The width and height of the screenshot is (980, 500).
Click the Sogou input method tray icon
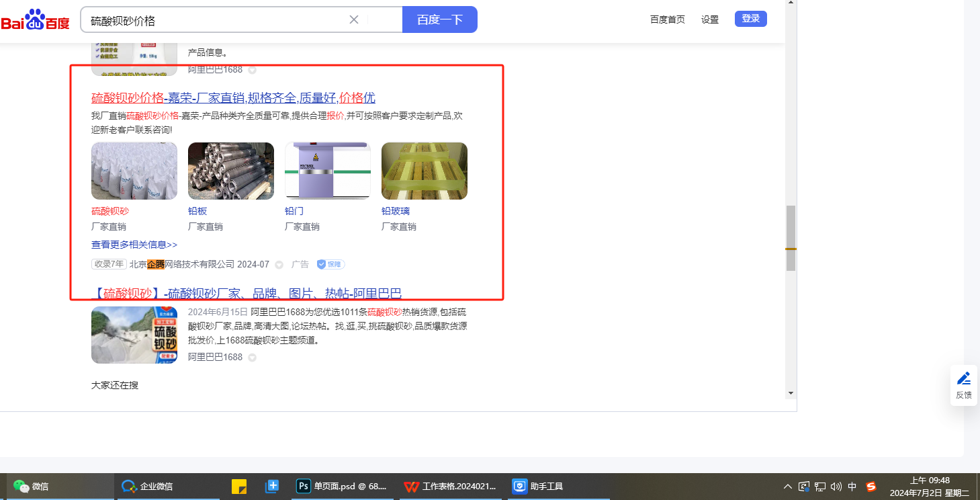pyautogui.click(x=871, y=487)
